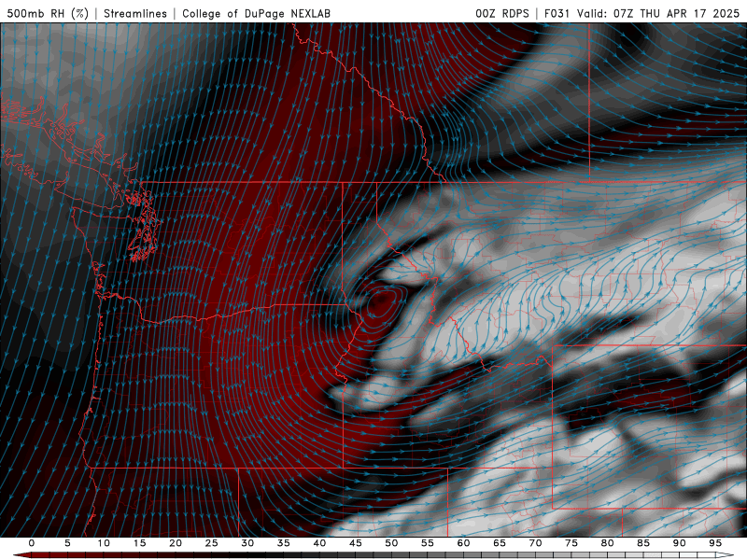
Task: Click the '80' label on color scale
Action: [x=608, y=543]
